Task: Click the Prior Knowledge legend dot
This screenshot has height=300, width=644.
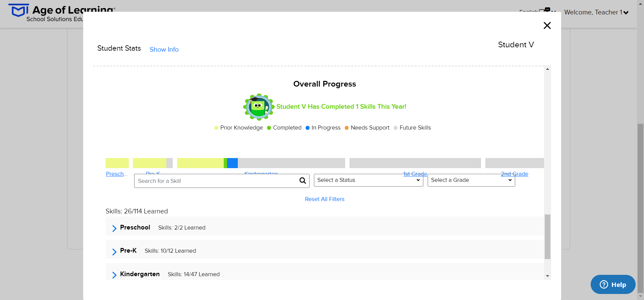Action: (216, 128)
